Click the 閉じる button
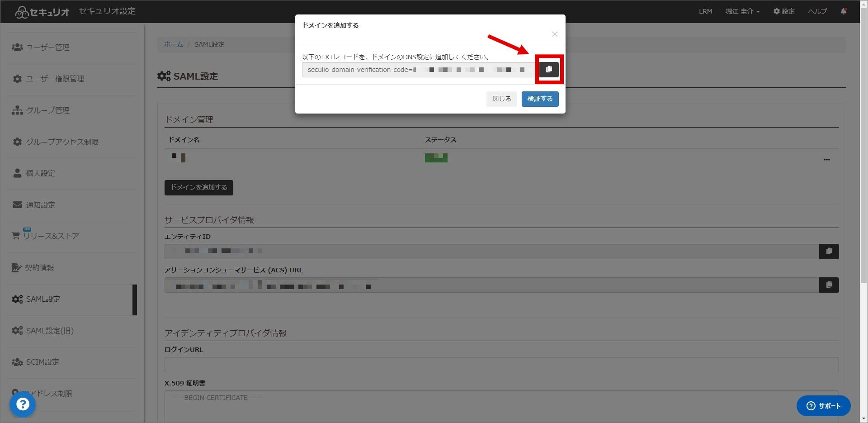This screenshot has width=868, height=423. point(502,99)
